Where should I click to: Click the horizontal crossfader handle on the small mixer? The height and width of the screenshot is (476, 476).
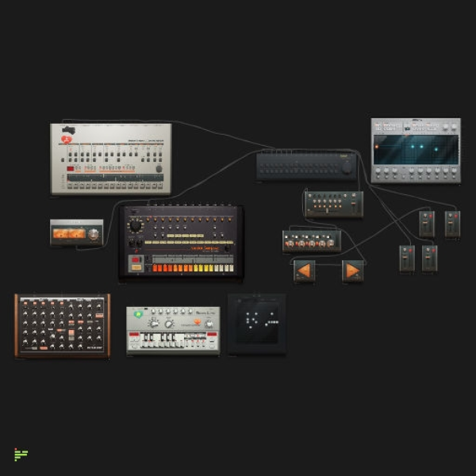(x=327, y=210)
